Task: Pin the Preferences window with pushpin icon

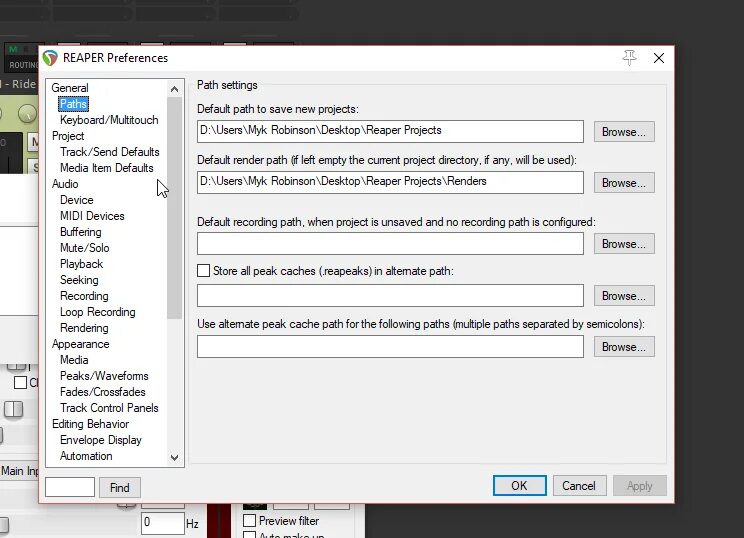Action: (x=629, y=58)
